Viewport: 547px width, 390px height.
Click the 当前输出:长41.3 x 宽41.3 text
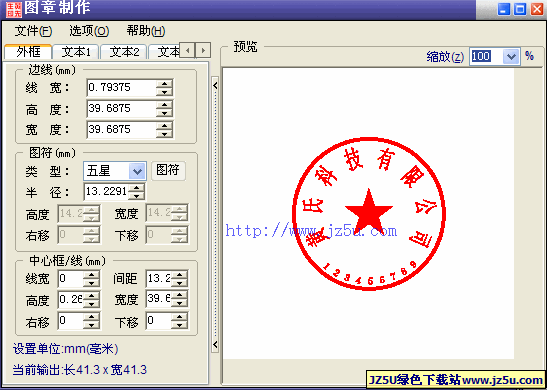(80, 370)
